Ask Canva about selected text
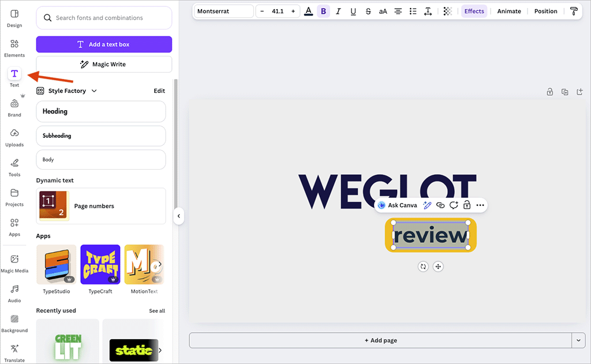 point(397,205)
